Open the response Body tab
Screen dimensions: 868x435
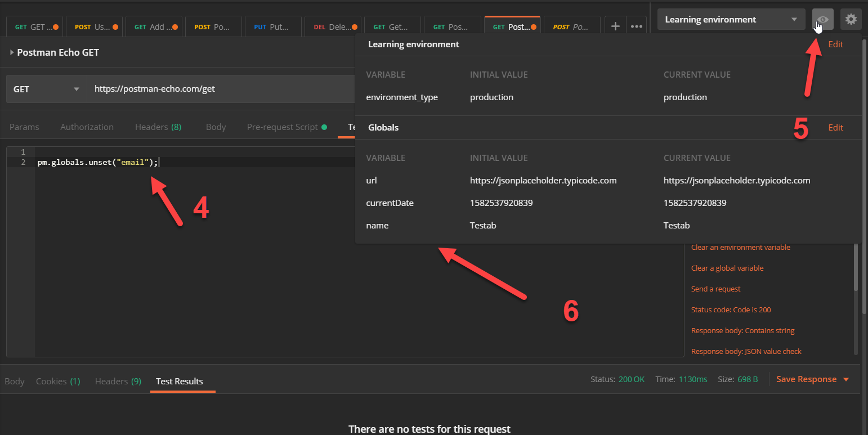point(15,381)
